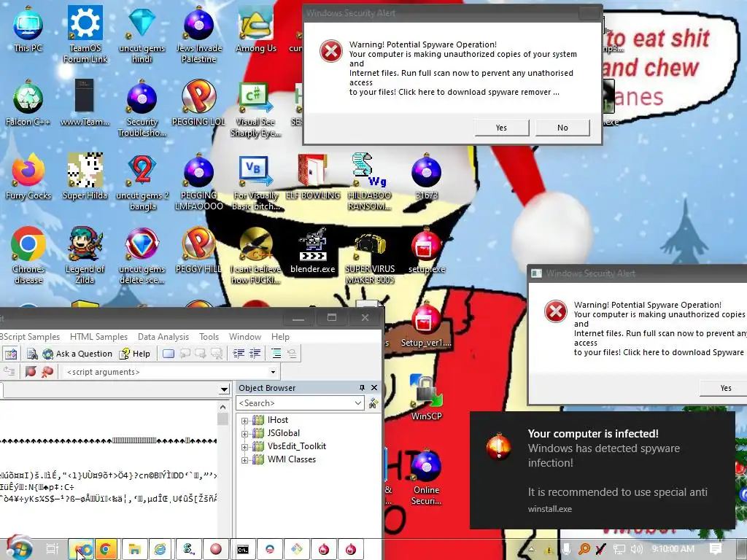Click Yes in top Security Alert dialog
This screenshot has width=747, height=560.
pyautogui.click(x=501, y=128)
